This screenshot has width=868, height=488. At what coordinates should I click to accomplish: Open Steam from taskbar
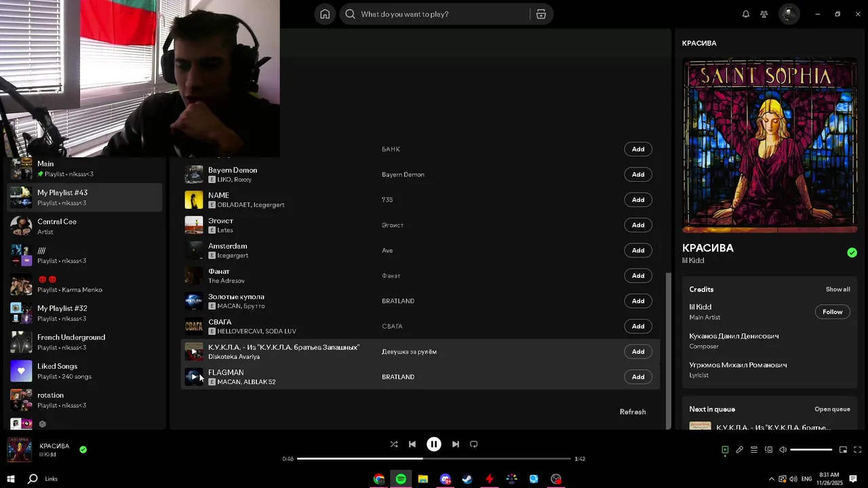[467, 479]
